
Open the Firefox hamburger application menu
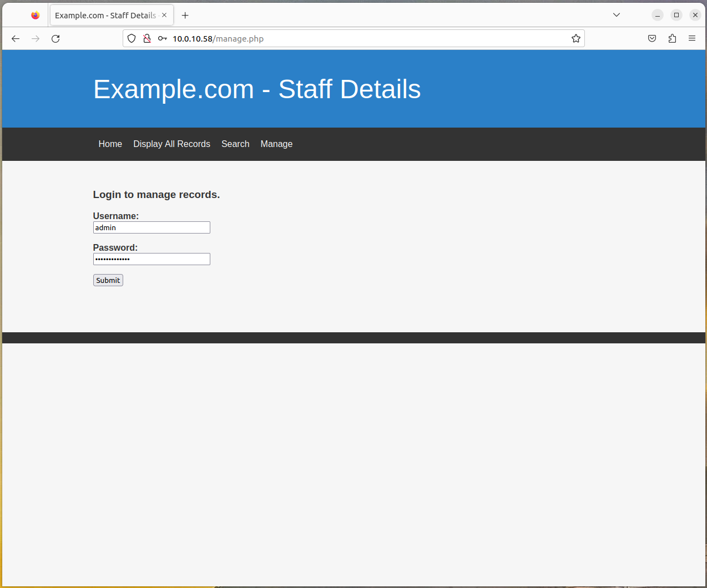click(692, 38)
